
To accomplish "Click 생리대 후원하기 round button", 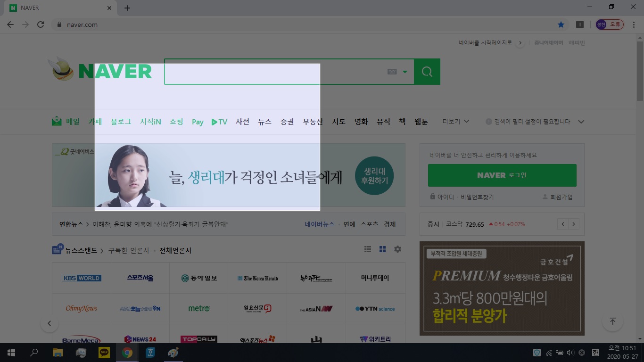I will click(x=374, y=175).
